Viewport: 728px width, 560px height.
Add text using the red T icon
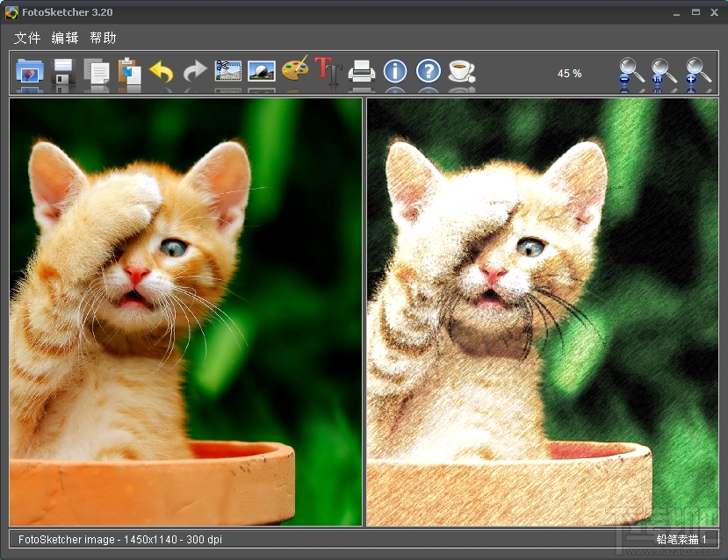point(328,72)
